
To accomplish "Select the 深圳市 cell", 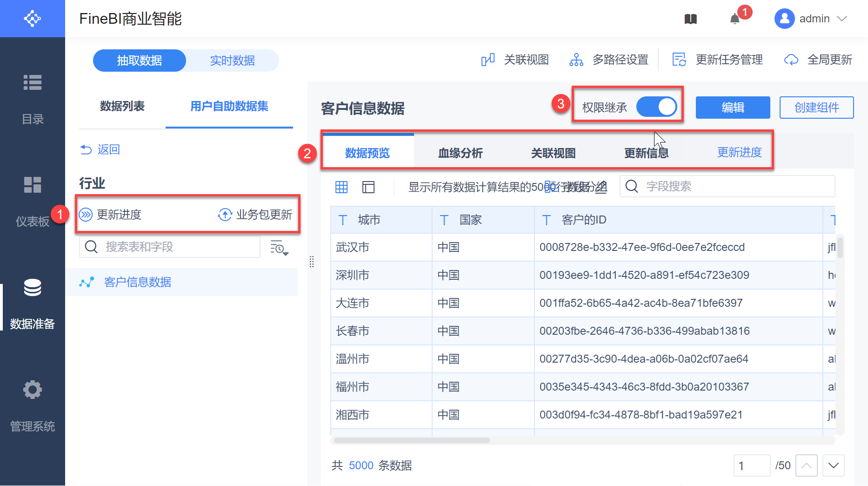I will 381,275.
